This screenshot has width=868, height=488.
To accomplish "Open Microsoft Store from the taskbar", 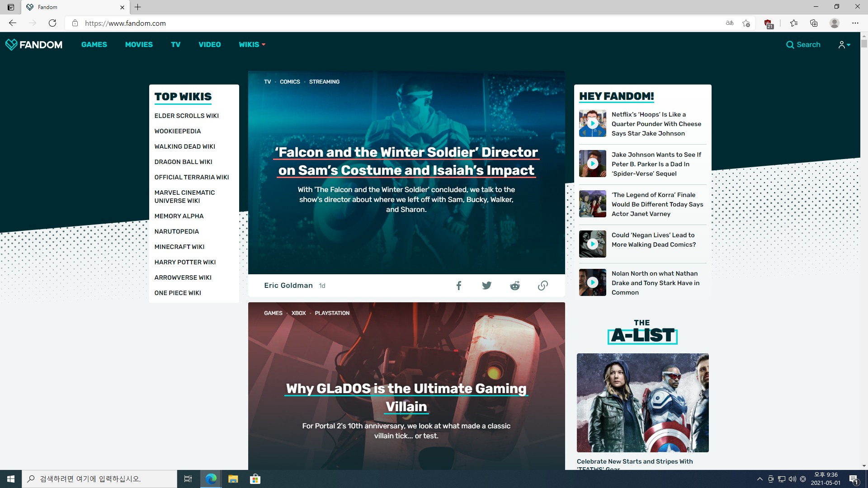I will [x=255, y=479].
